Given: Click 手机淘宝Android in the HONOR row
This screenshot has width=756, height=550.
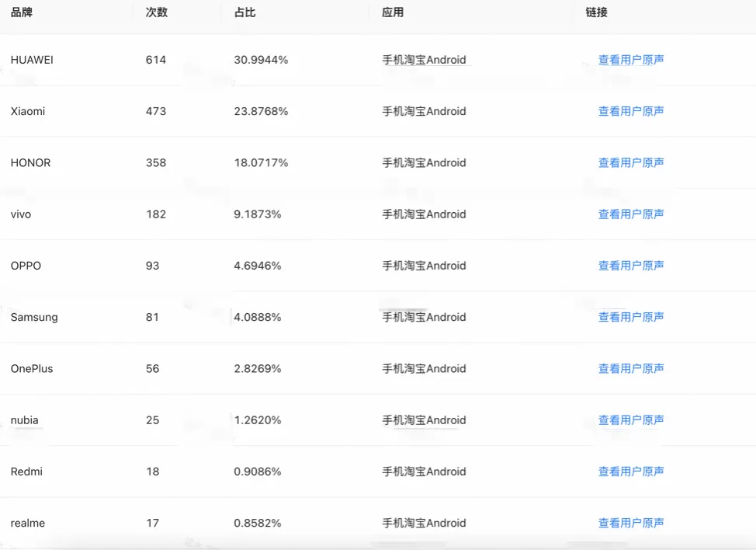Looking at the screenshot, I should click(x=425, y=162).
